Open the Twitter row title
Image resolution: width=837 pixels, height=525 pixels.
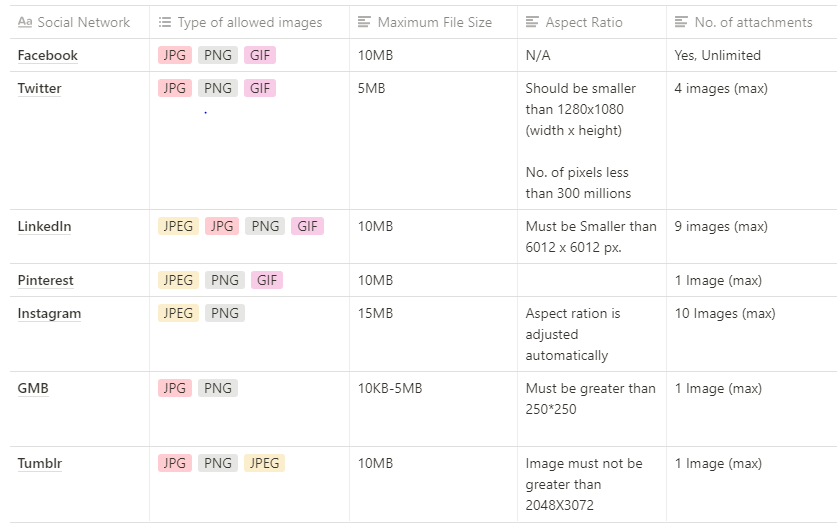[x=40, y=89]
